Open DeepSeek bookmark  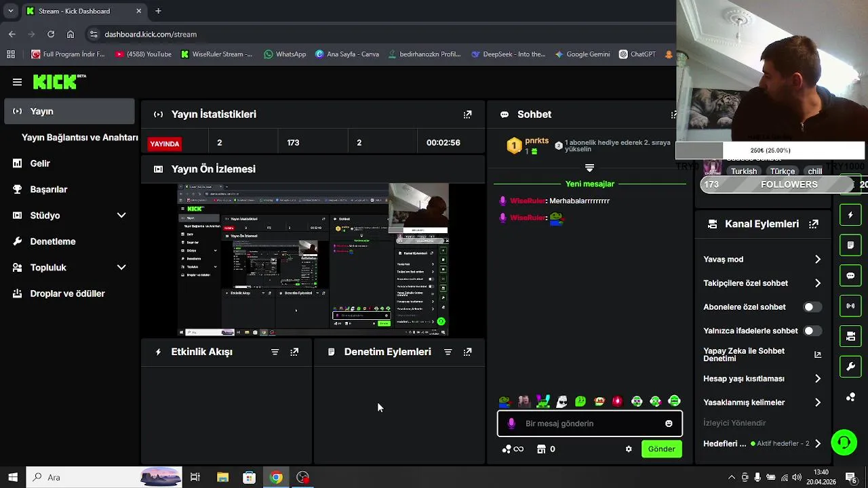coord(508,54)
